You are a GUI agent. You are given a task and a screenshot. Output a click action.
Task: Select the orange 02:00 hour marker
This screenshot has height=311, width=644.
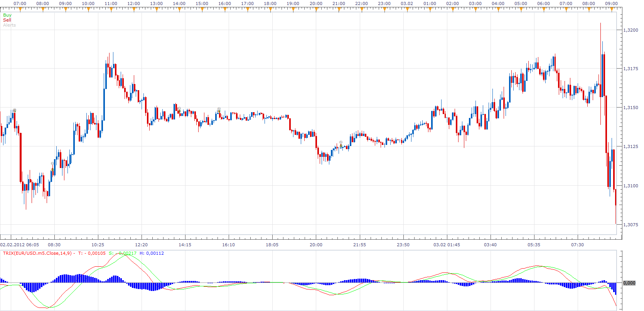453,9
